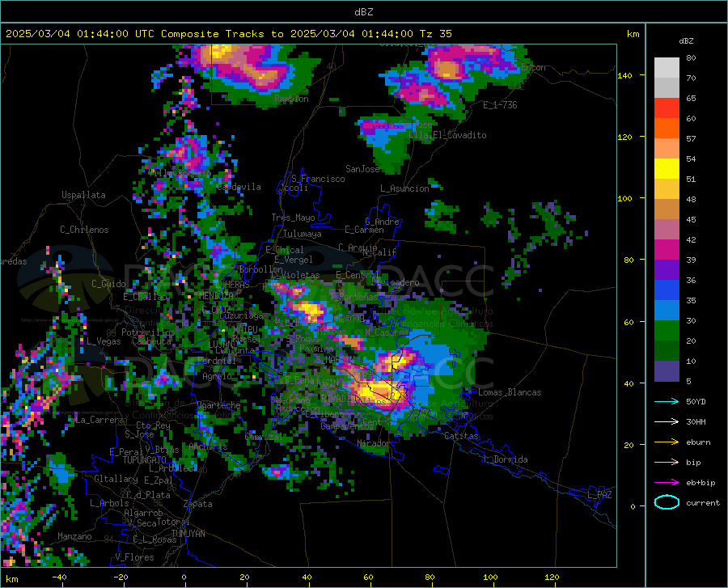Pick the dark purple 5–10 dBZ swatch

point(667,371)
